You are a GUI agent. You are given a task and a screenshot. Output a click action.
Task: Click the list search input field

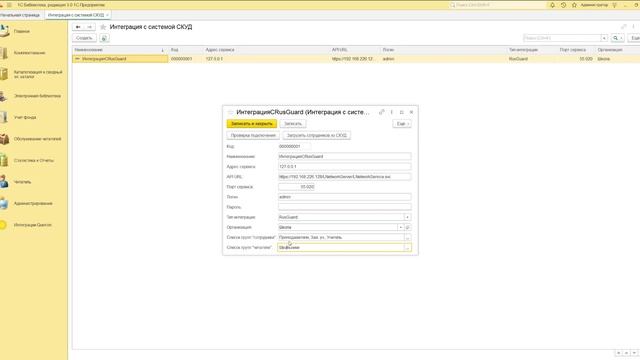[562, 38]
